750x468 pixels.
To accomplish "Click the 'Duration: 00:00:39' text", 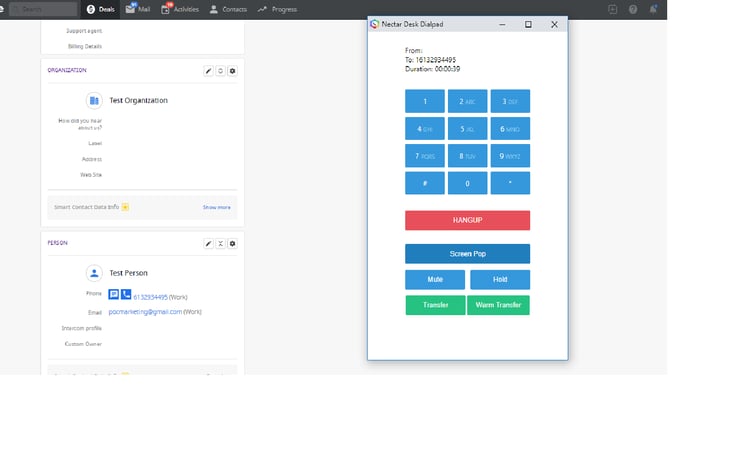I will click(x=432, y=69).
